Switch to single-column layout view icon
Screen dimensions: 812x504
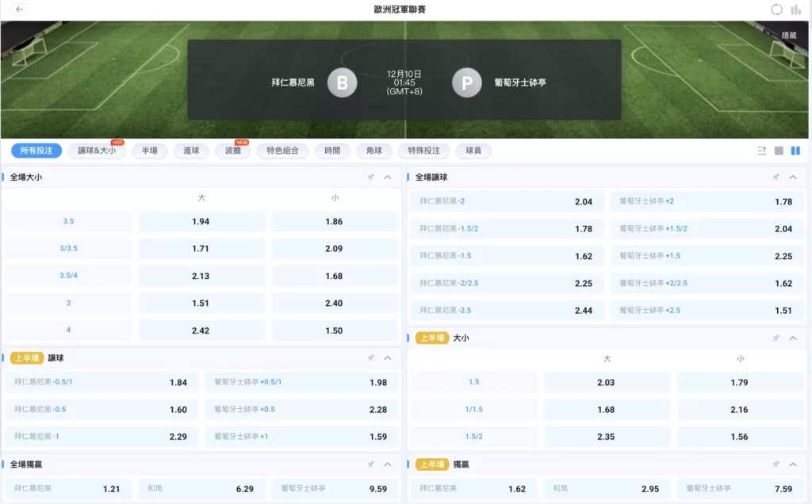pos(779,151)
